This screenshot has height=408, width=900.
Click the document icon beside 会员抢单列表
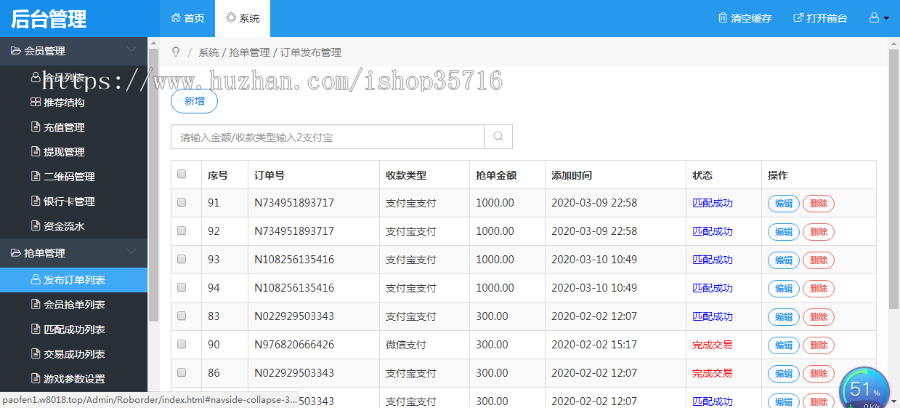tap(35, 304)
